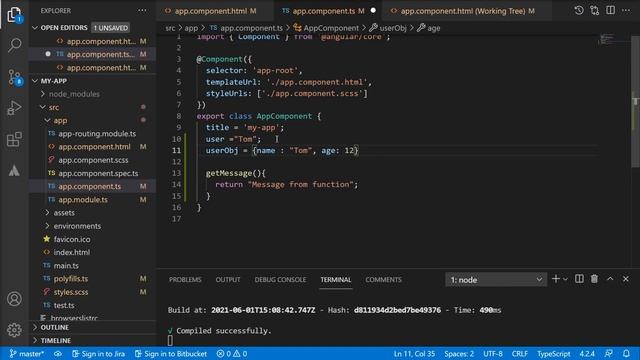
Task: Click the master branch indicator
Action: tap(27, 353)
